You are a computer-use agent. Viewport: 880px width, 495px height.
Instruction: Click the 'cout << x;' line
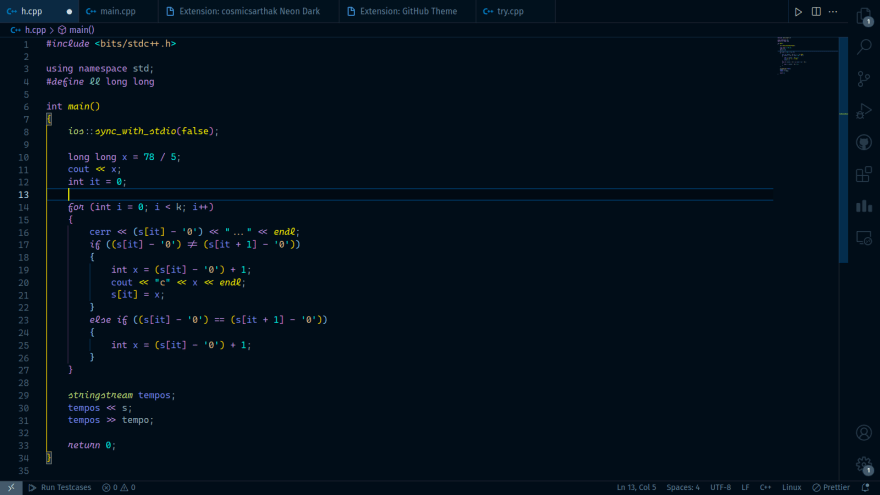coord(94,169)
